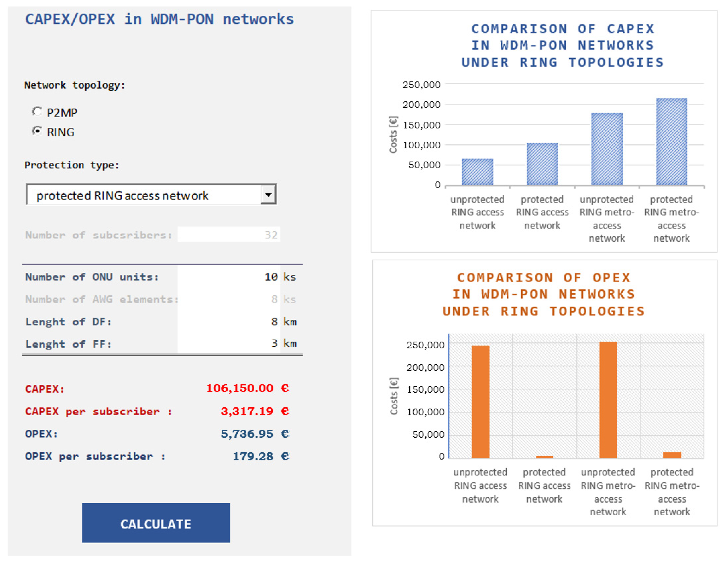Select the P2MP topology radio button
Screen dimensions: 728x563
[37, 112]
